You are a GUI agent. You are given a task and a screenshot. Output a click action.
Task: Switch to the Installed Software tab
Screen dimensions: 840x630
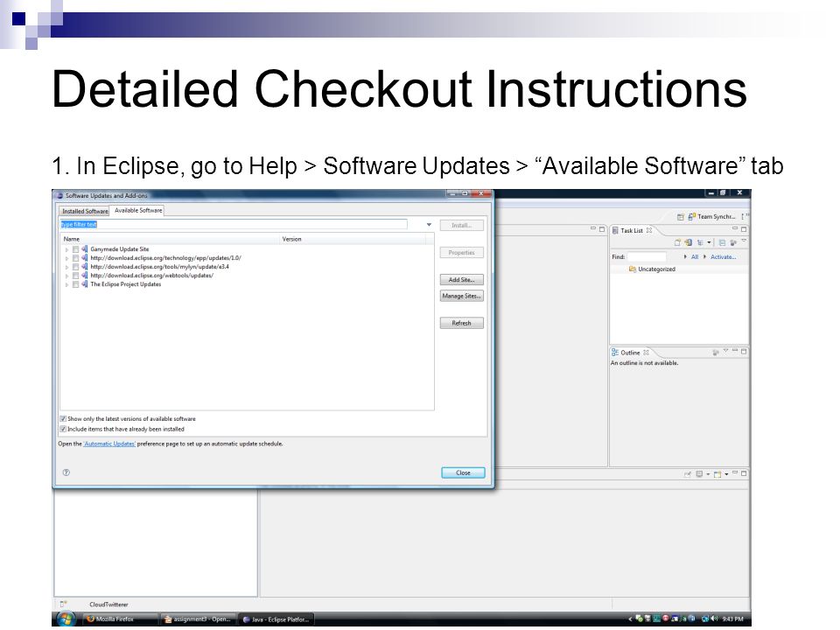point(85,211)
